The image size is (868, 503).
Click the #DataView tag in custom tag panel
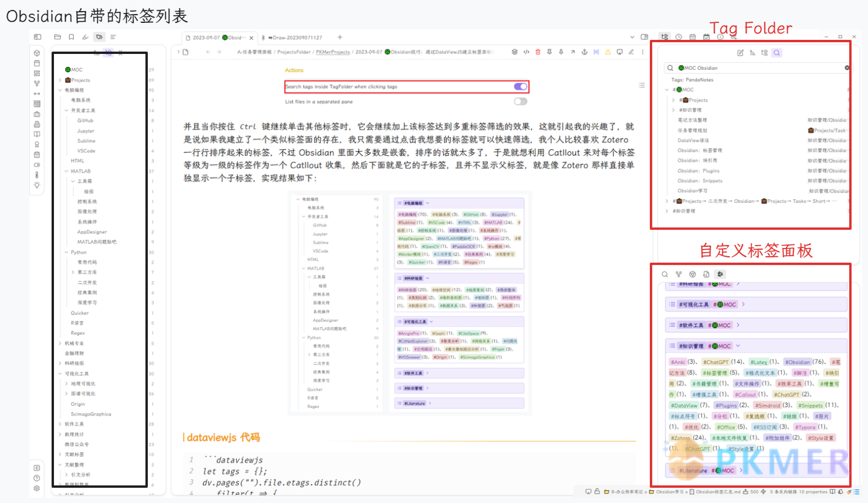684,406
